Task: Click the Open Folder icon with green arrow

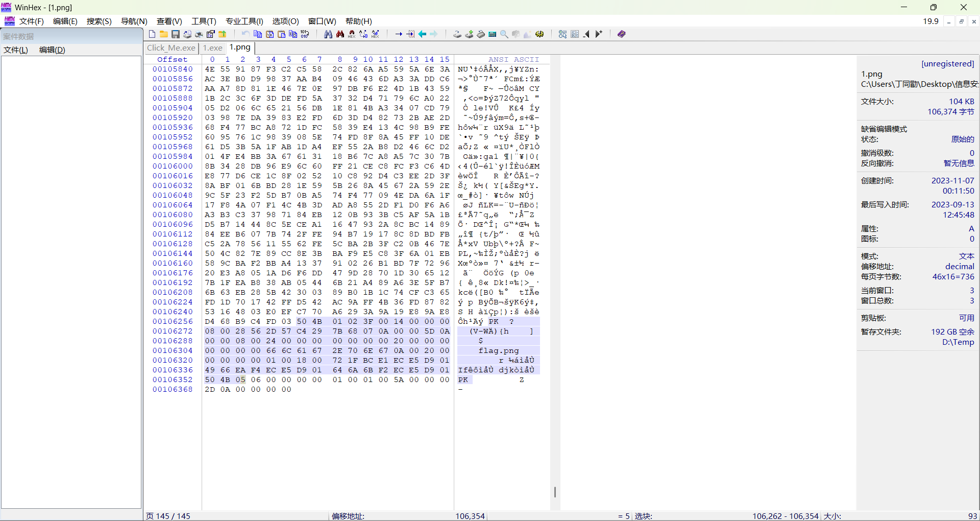Action: 223,34
